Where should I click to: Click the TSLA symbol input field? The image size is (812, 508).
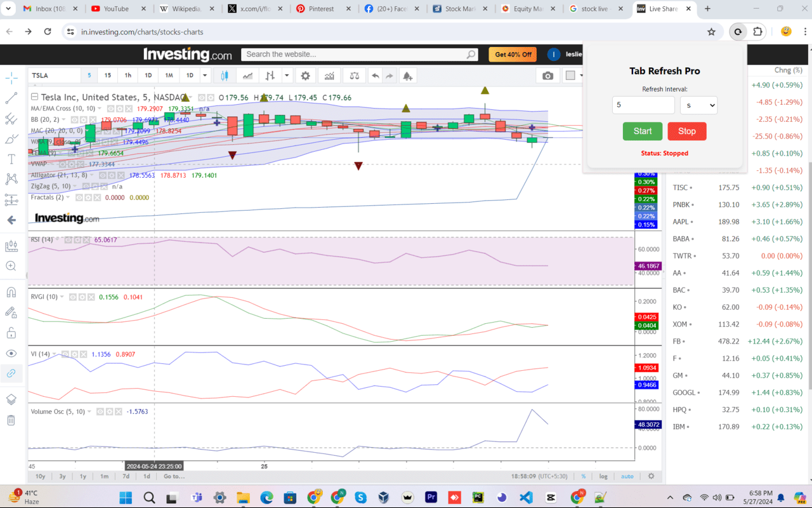click(x=54, y=76)
